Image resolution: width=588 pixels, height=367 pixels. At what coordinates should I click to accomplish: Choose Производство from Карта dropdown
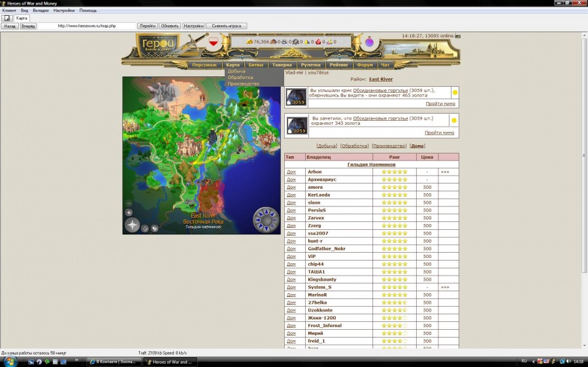(x=244, y=84)
